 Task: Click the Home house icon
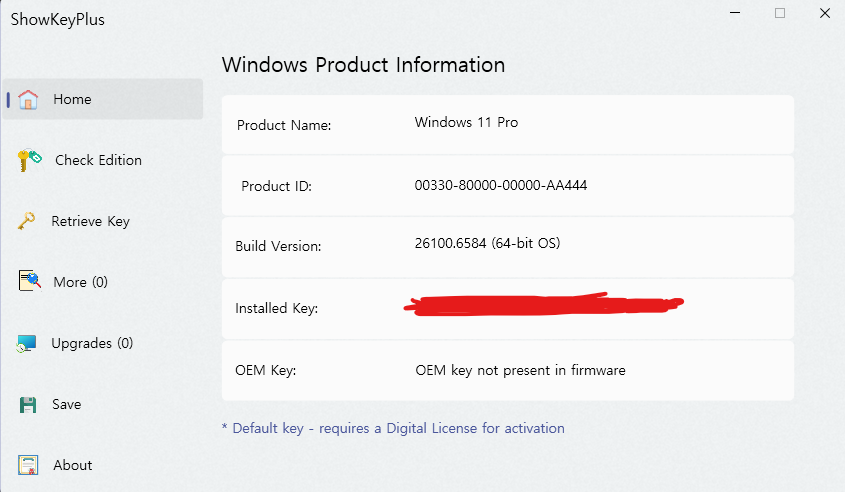28,100
